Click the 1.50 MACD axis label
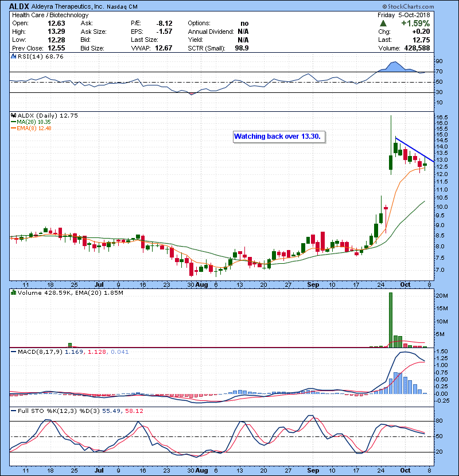The width and height of the screenshot is (459, 476). pos(442,351)
